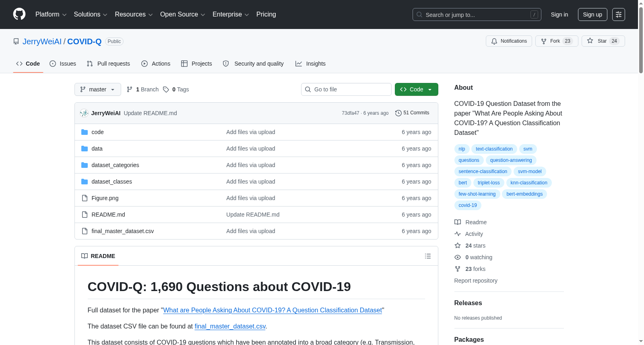
Task: Switch to the Issues tab
Action: 63,64
